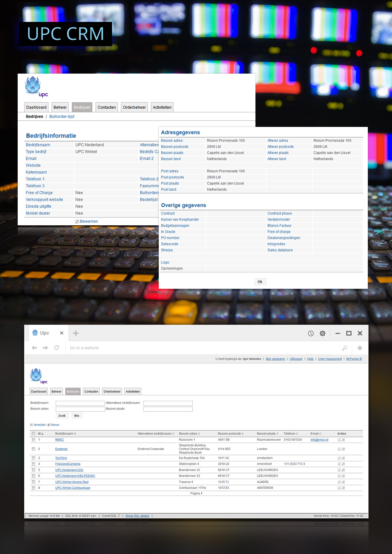Switch to Beheer tab in the browser window
Image resolution: width=392 pixels, height=554 pixels.
tap(57, 391)
